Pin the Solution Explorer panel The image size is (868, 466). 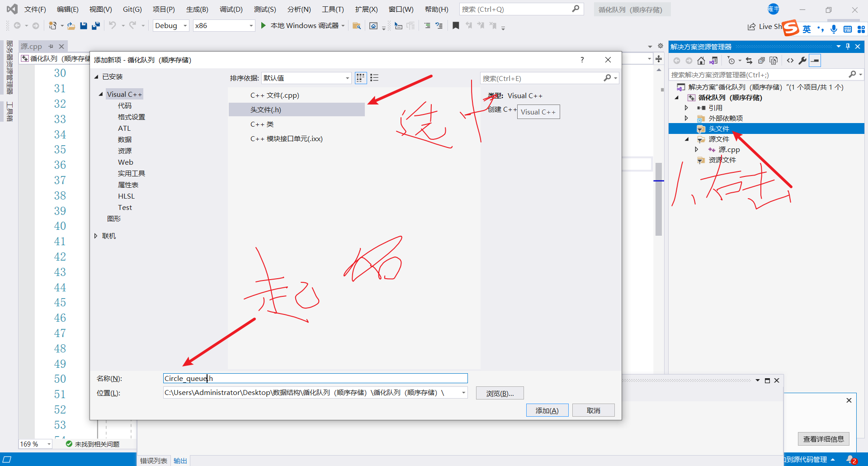[x=848, y=47]
